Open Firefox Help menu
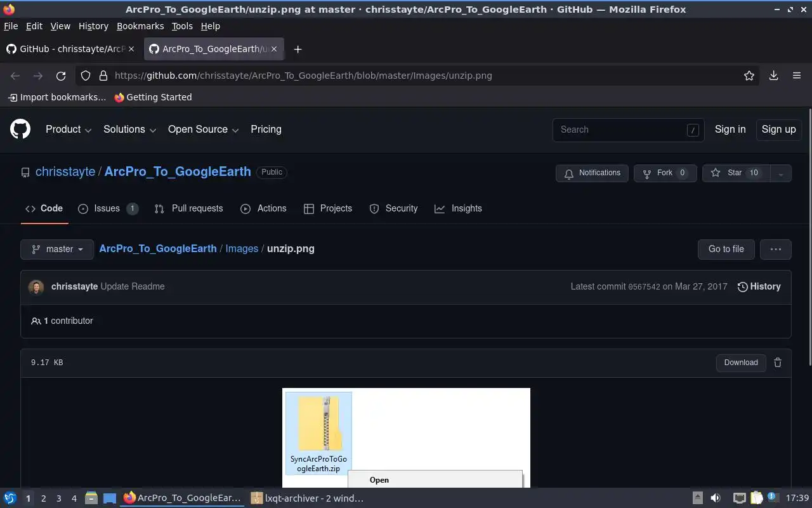This screenshot has width=812, height=508. 210,26
